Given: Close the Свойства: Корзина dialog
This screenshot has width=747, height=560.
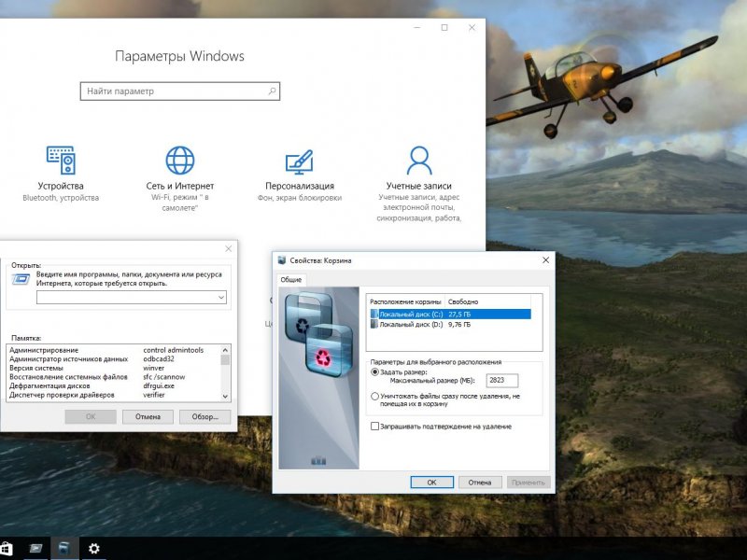Looking at the screenshot, I should coord(546,260).
